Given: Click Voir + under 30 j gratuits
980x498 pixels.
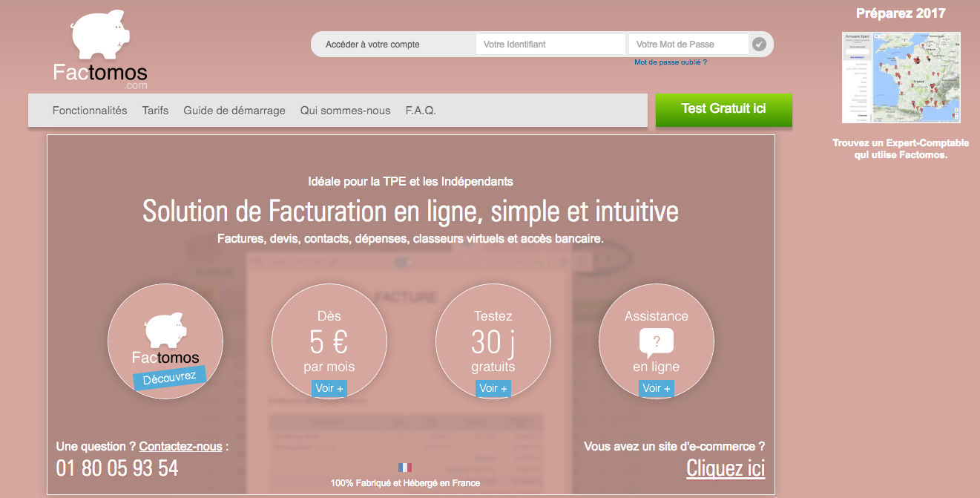Looking at the screenshot, I should pyautogui.click(x=493, y=388).
